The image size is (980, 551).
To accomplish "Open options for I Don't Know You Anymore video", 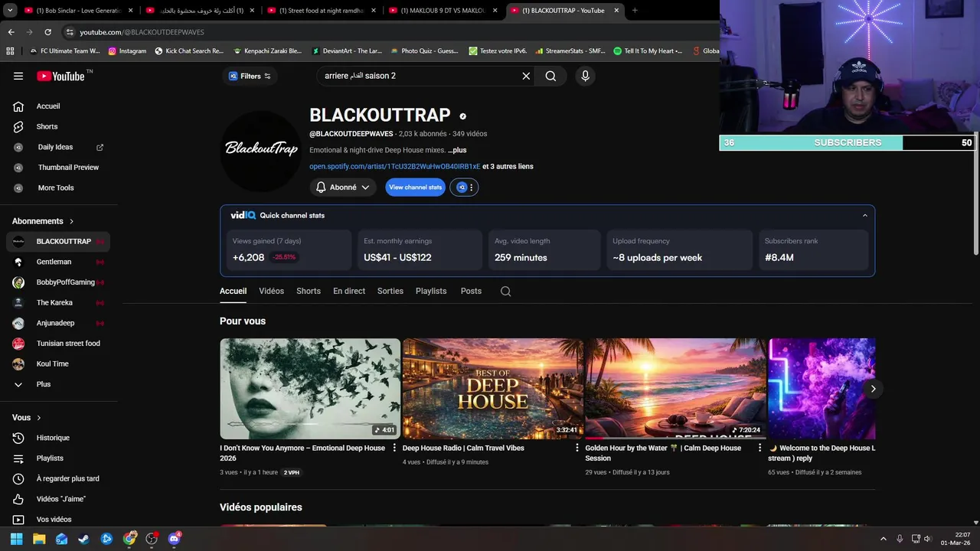I will (394, 448).
